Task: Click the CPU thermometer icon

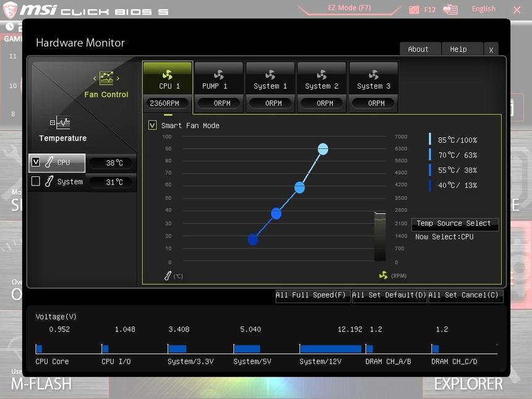Action: pyautogui.click(x=49, y=162)
